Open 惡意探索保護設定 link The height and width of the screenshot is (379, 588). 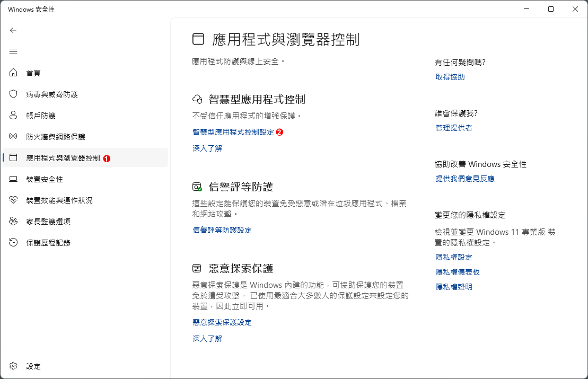(222, 322)
